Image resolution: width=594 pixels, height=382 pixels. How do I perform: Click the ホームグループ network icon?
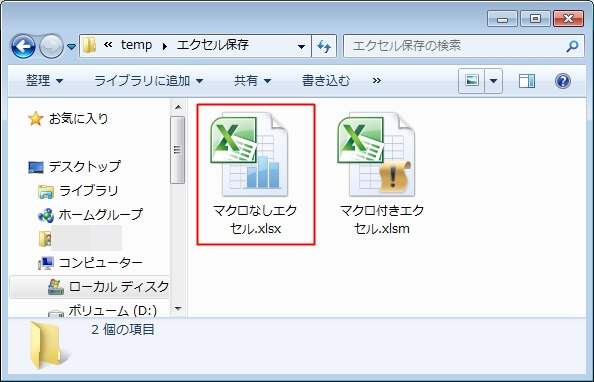[x=46, y=215]
